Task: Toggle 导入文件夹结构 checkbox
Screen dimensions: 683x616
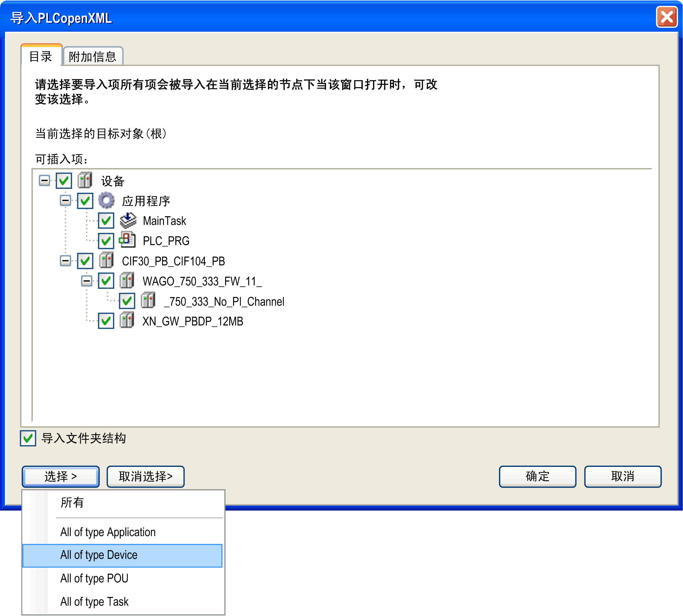Action: 28,438
